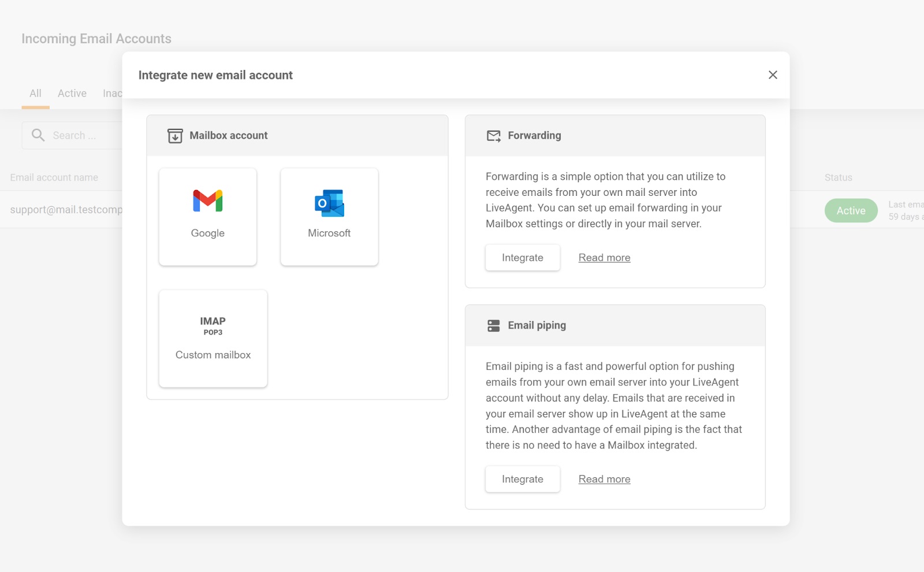The width and height of the screenshot is (924, 572).
Task: Click the search magnifier icon
Action: coord(38,135)
